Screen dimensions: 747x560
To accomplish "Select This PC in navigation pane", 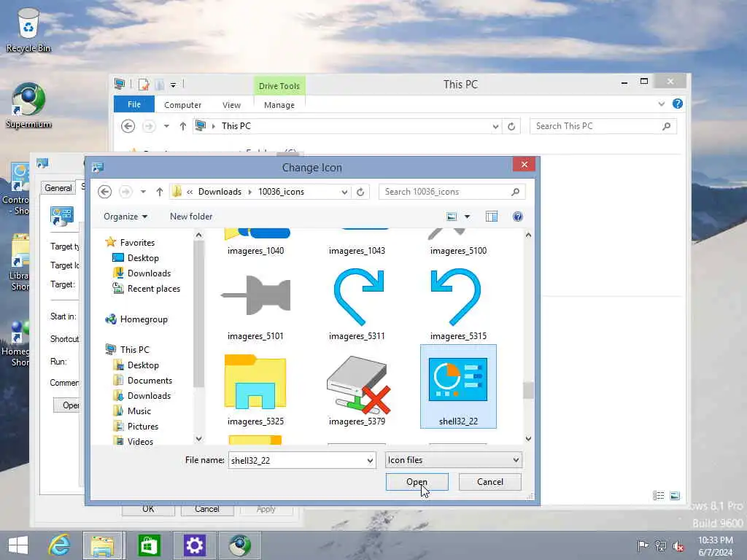I will click(x=134, y=349).
